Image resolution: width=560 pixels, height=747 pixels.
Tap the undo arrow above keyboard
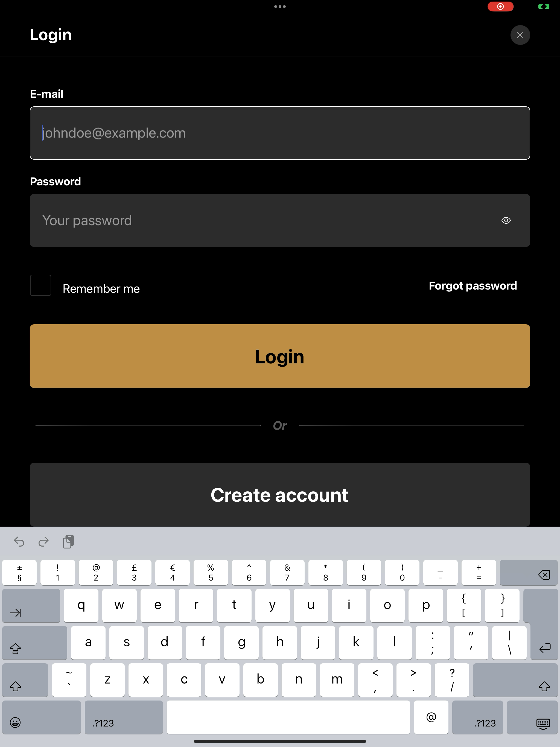[19, 542]
